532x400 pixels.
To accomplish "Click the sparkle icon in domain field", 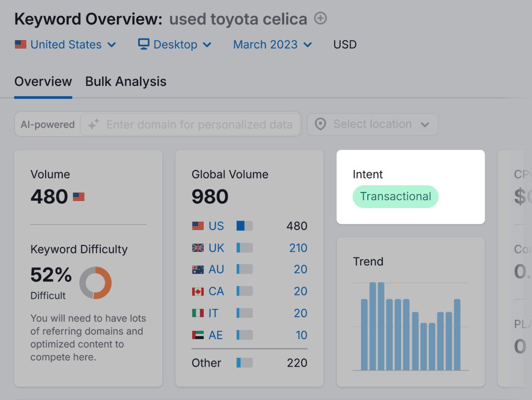I will pos(93,125).
